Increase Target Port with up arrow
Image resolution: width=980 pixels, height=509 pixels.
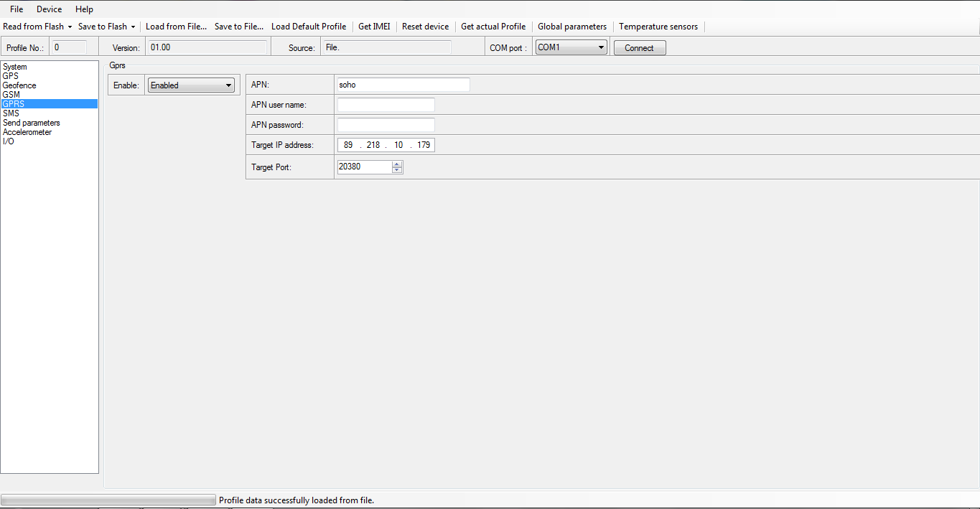(397, 164)
